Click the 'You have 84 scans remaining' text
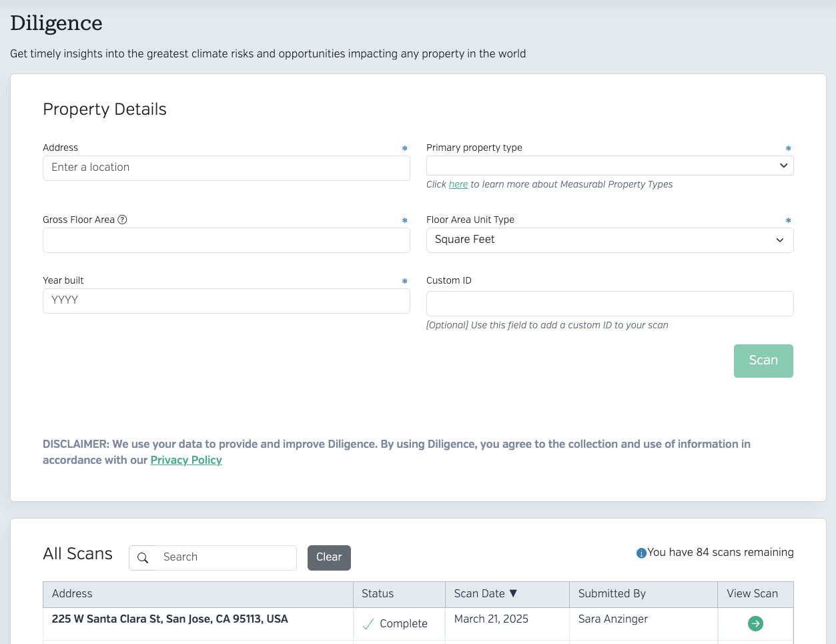 [x=721, y=552]
